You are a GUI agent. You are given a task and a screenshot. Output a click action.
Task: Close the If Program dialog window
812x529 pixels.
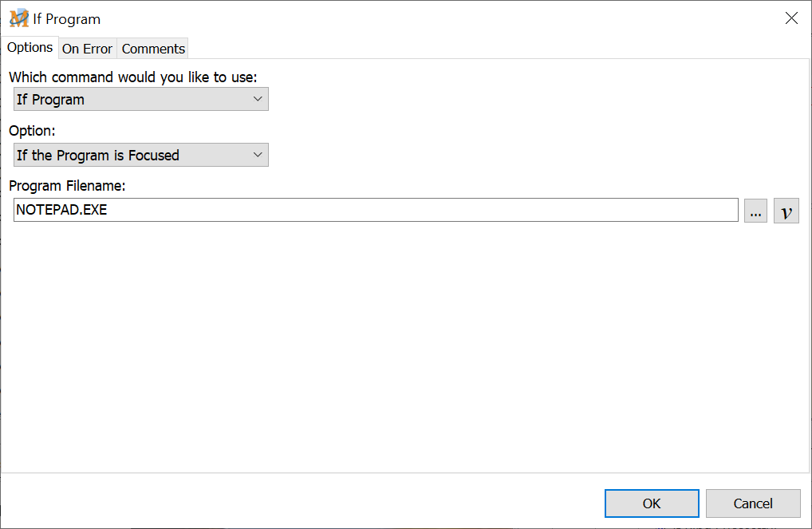pyautogui.click(x=791, y=18)
